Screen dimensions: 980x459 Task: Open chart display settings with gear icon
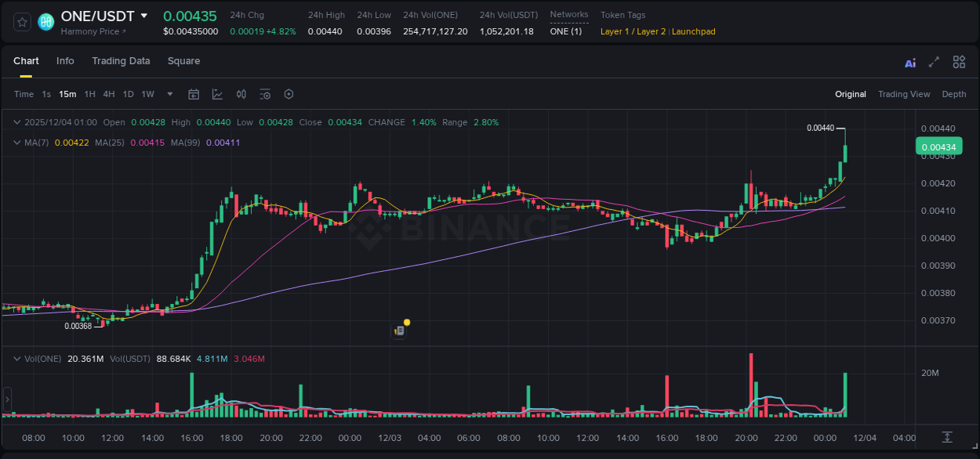pos(265,94)
